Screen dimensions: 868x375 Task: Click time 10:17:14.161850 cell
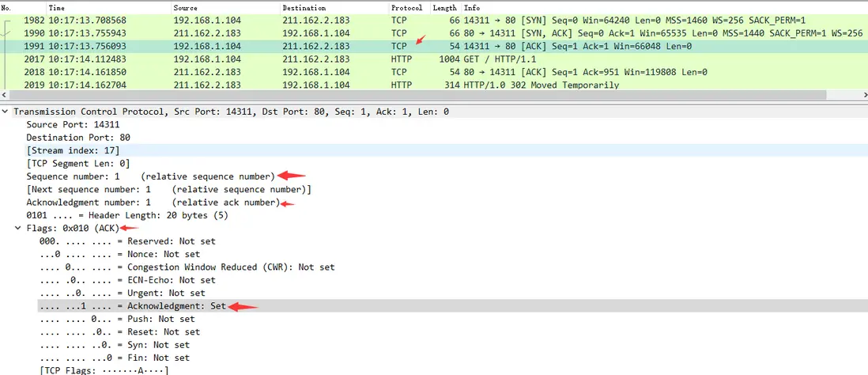pyautogui.click(x=88, y=72)
